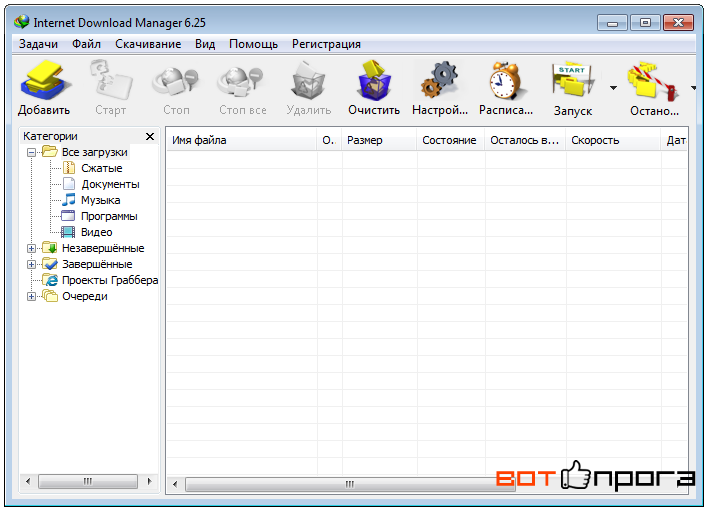Sort by Скорость column header
708x511 pixels.
pyautogui.click(x=614, y=140)
